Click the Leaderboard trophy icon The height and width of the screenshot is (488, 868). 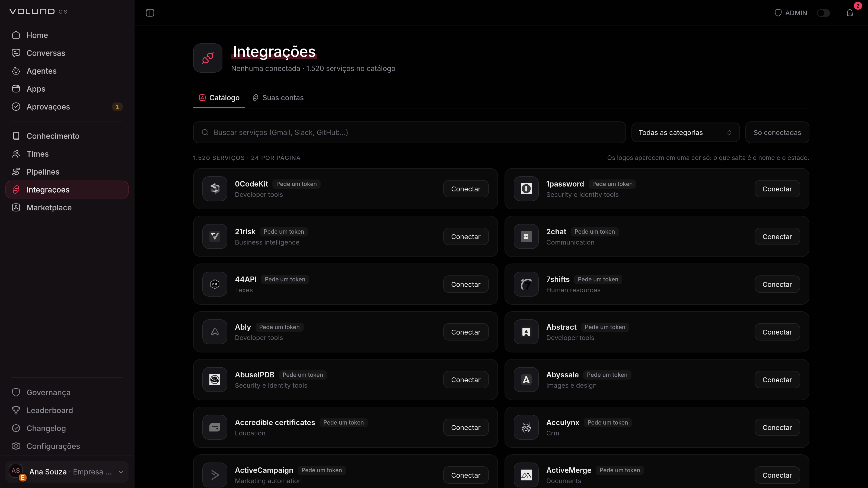tap(16, 410)
